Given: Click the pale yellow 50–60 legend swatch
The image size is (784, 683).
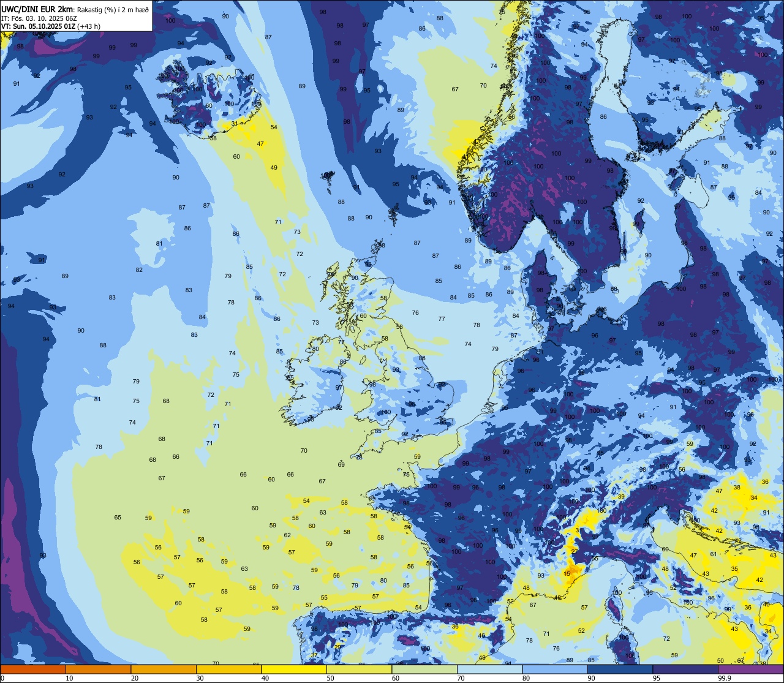Looking at the screenshot, I should (x=359, y=670).
